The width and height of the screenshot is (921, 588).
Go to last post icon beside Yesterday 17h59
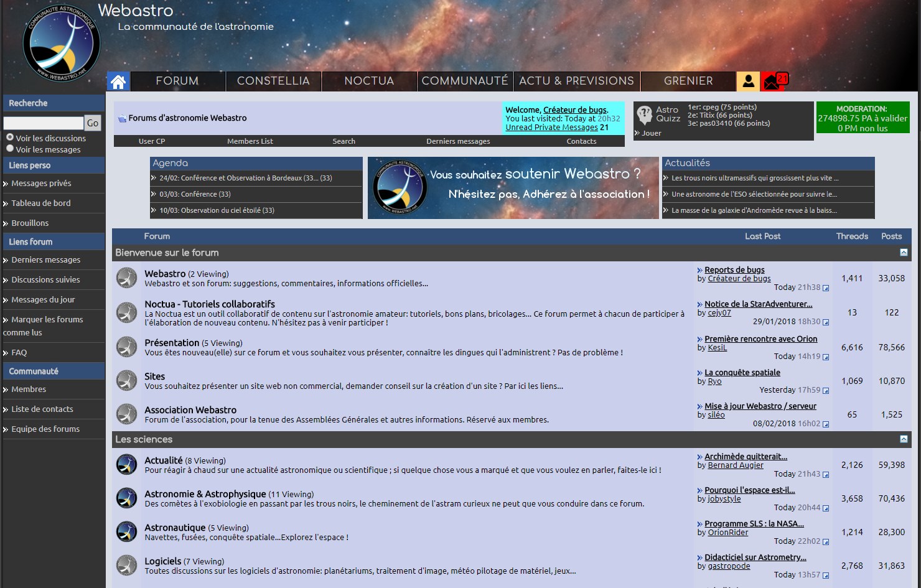(826, 391)
